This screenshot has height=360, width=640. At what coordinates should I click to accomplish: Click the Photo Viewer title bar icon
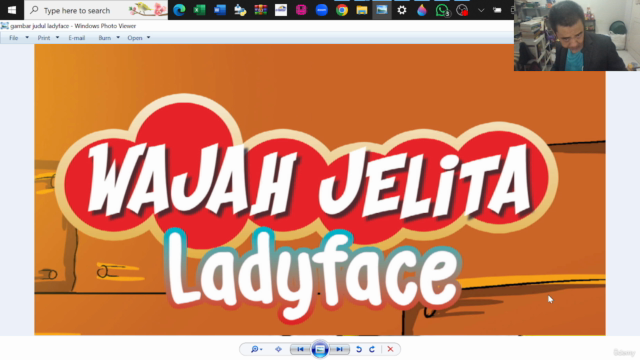pyautogui.click(x=4, y=26)
